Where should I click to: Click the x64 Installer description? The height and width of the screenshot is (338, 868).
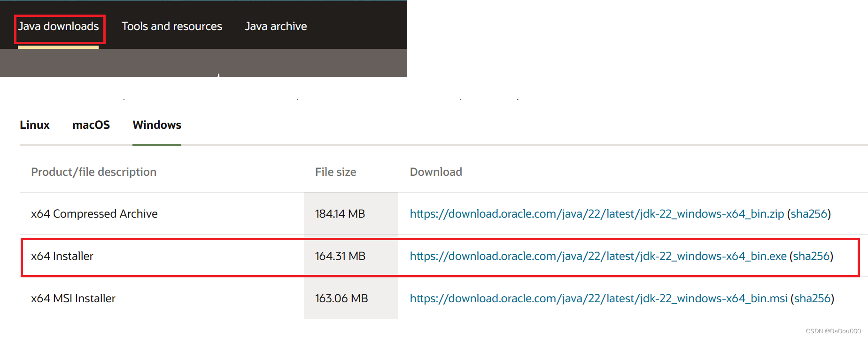pyautogui.click(x=62, y=256)
